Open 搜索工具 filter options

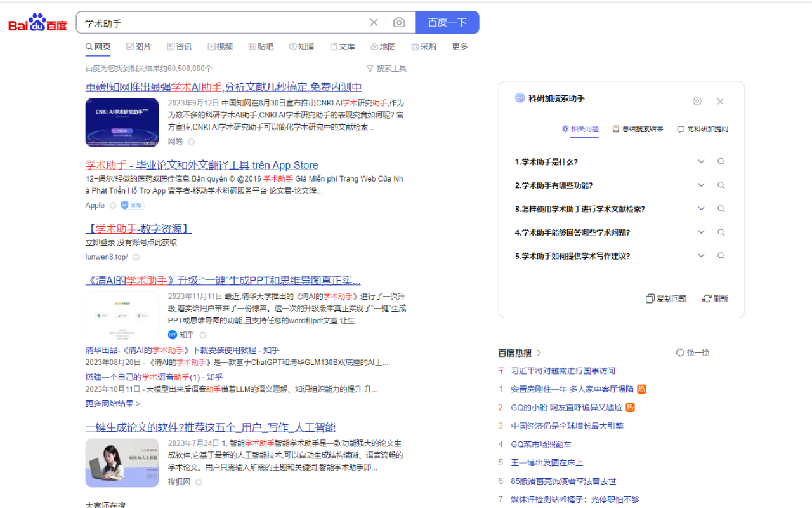386,68
